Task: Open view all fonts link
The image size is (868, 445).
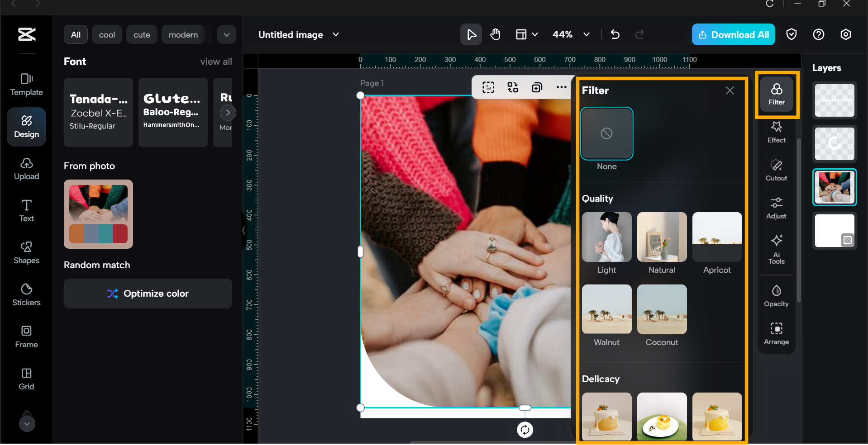Action: pyautogui.click(x=216, y=62)
